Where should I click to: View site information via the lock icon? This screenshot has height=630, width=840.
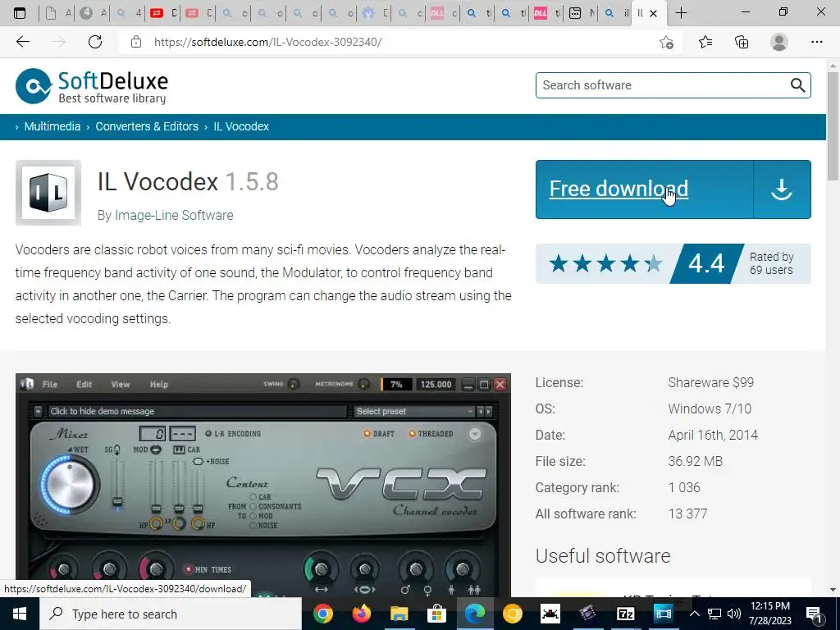(x=136, y=42)
